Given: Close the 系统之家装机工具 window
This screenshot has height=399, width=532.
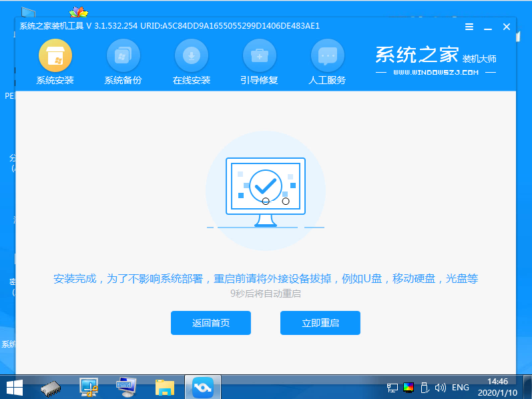Looking at the screenshot, I should pos(507,27).
